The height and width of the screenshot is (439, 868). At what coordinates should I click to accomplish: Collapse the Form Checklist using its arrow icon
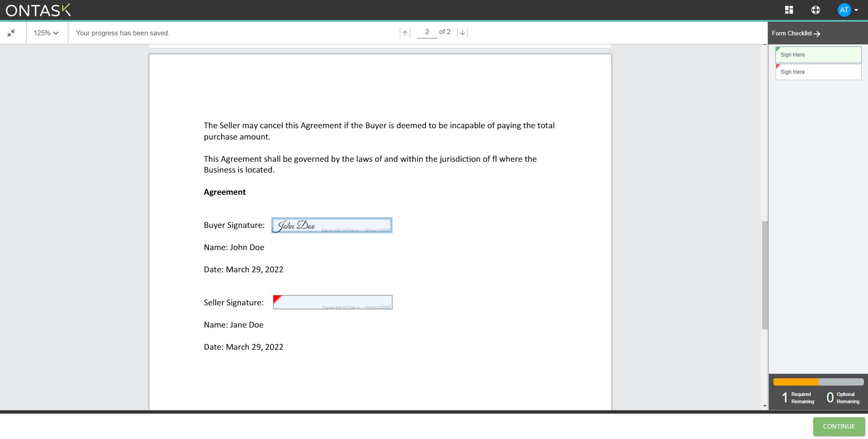[x=817, y=33]
